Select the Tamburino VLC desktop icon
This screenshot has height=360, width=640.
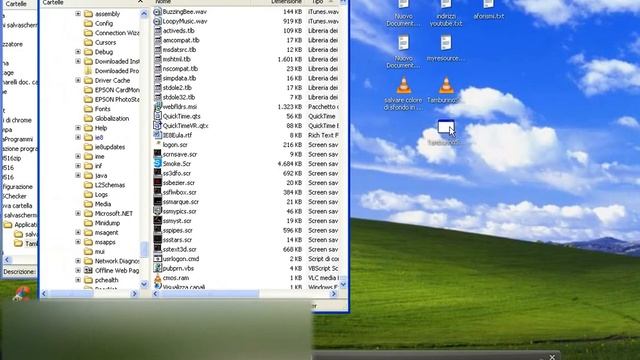point(446,85)
